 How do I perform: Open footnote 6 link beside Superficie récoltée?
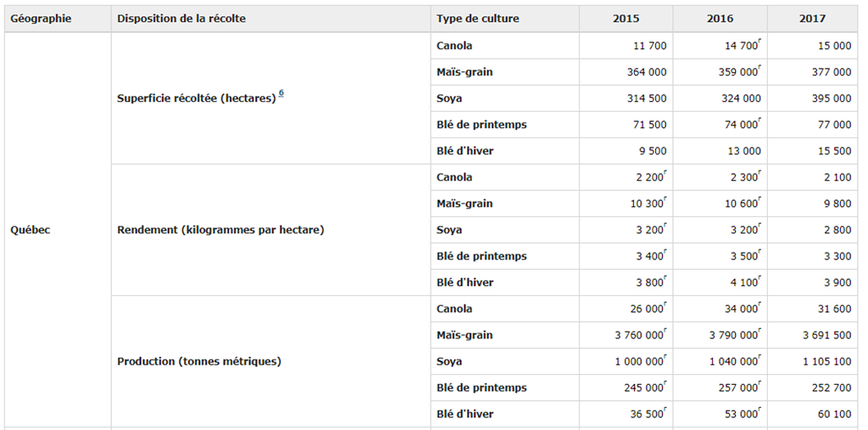281,94
